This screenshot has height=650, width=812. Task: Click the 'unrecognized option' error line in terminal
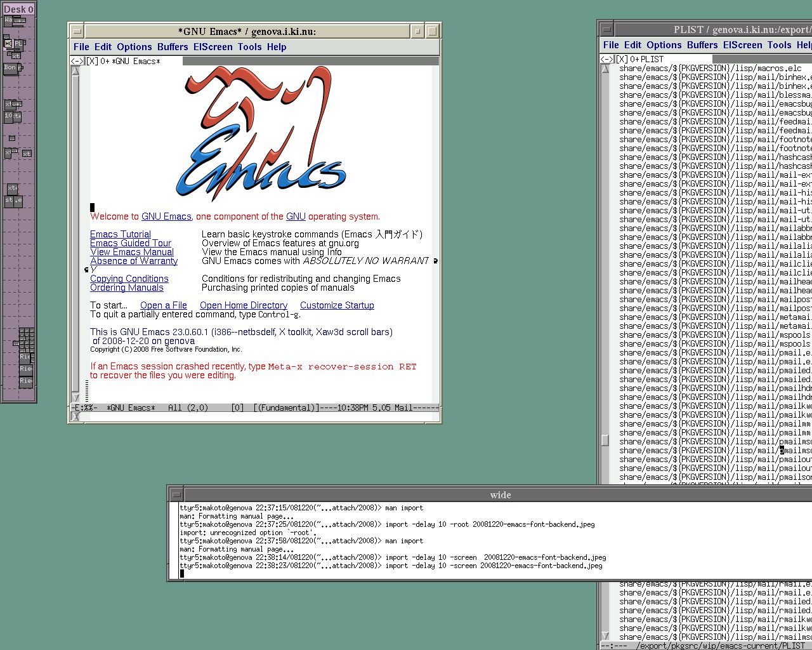(x=248, y=533)
